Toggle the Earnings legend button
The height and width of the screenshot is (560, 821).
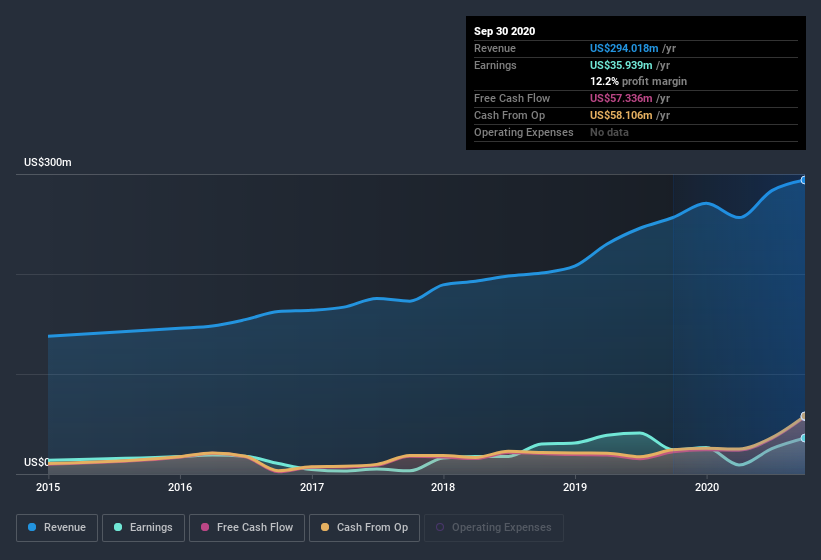point(143,528)
